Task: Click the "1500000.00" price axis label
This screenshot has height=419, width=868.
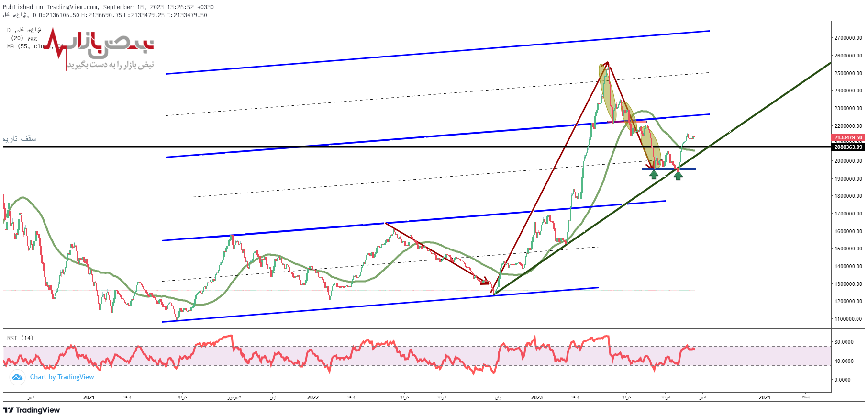Action: click(x=848, y=249)
